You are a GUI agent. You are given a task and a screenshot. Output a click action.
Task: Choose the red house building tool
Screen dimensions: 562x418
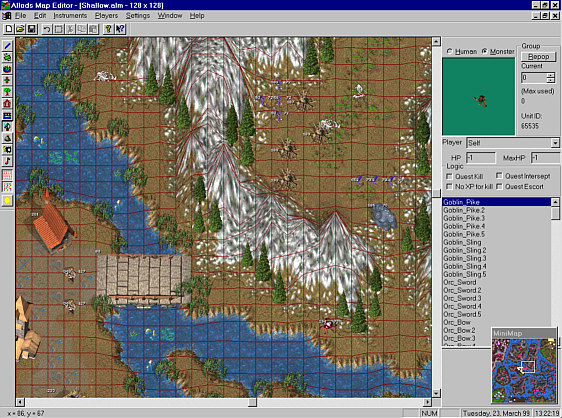coord(7,104)
